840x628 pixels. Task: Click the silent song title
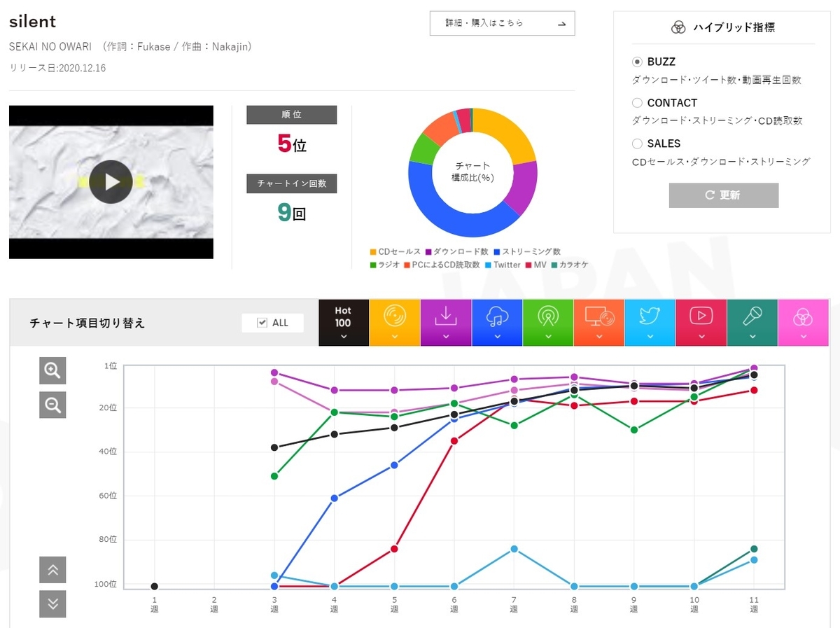point(32,22)
